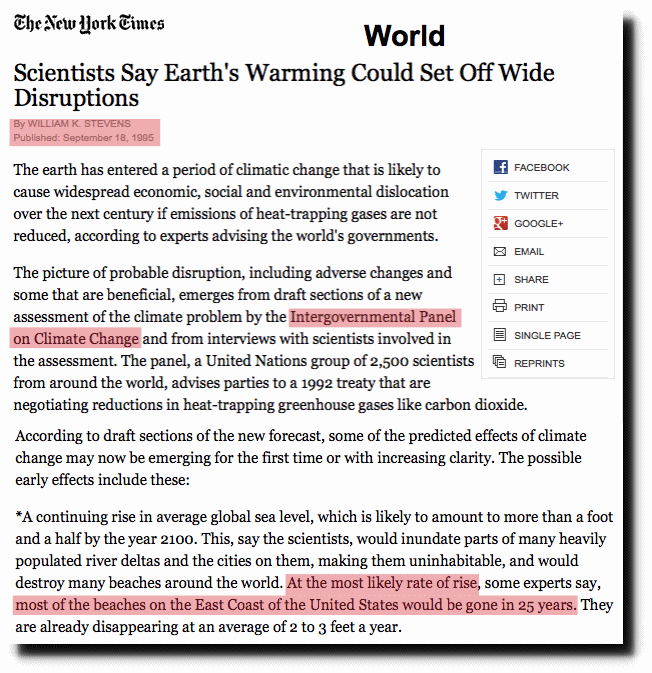Choose the PRINT label
652x673 pixels.
click(529, 308)
